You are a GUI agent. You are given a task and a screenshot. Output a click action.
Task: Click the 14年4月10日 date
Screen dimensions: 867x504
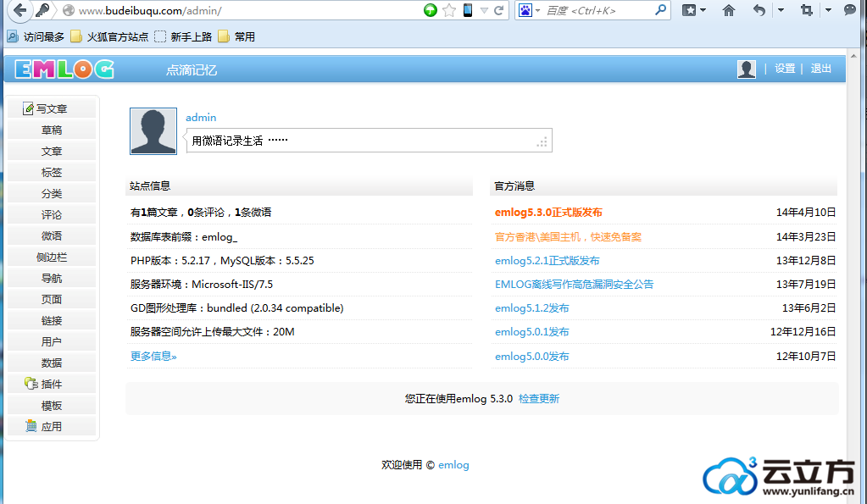pyautogui.click(x=806, y=213)
